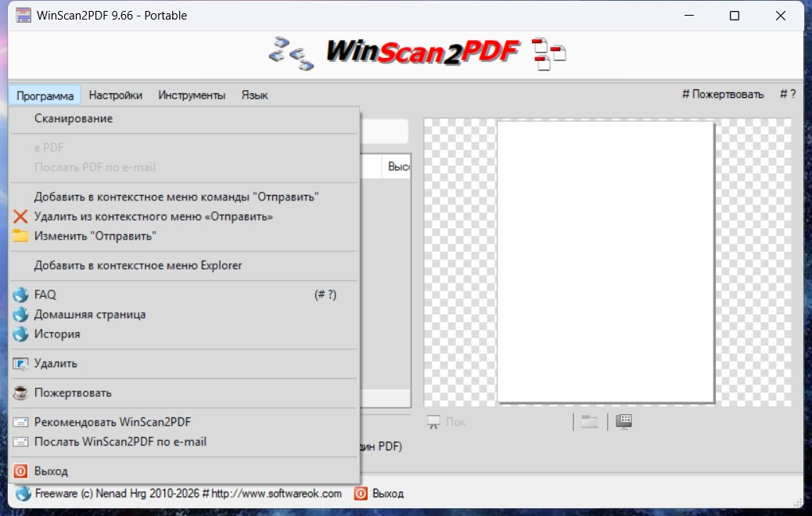Click the red exit icon in the status bar
Screen dimensions: 812x516
coord(361,494)
